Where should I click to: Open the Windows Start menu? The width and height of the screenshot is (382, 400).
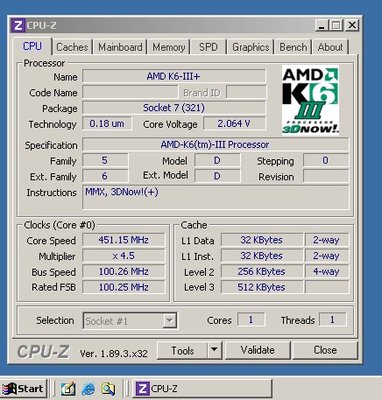click(23, 389)
